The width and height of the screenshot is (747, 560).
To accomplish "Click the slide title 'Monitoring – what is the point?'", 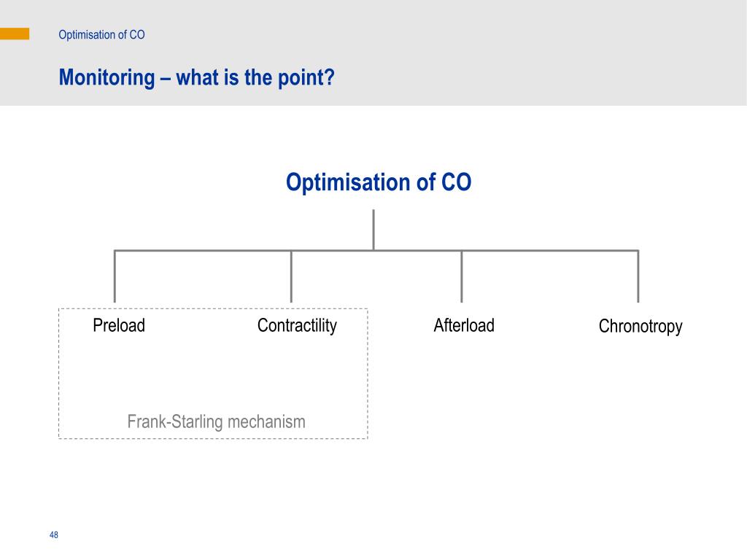I will [197, 77].
